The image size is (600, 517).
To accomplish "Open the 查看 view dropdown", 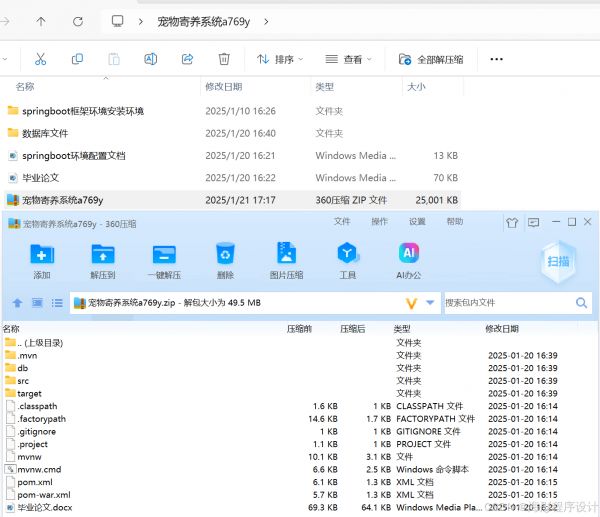I will pos(348,59).
